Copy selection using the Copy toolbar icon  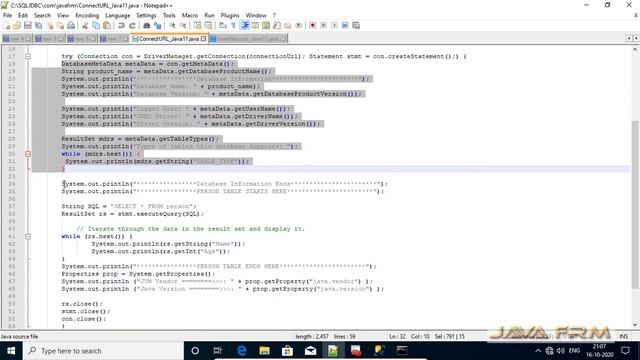point(96,25)
